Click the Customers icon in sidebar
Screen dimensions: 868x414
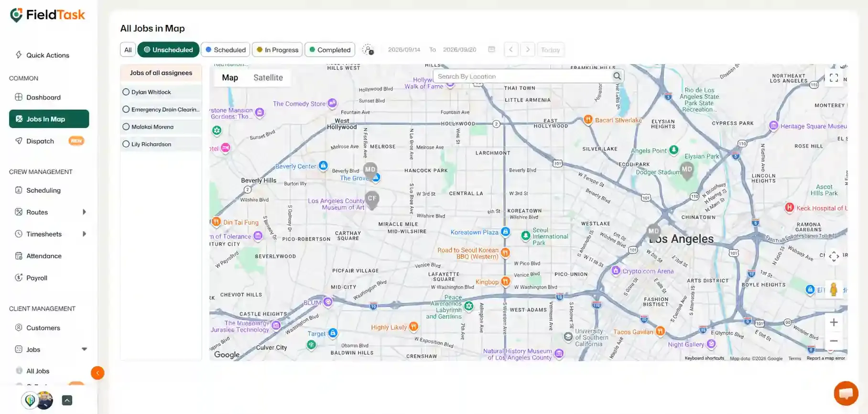pos(19,327)
